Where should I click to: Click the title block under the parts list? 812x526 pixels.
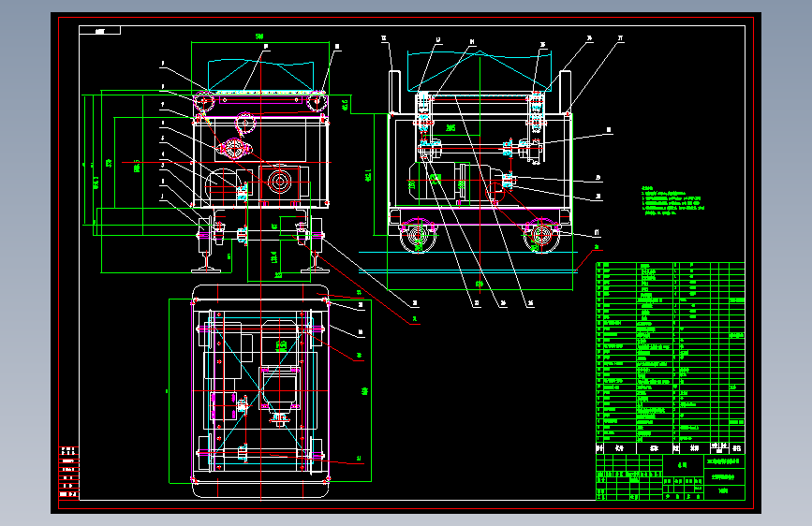click(x=670, y=477)
